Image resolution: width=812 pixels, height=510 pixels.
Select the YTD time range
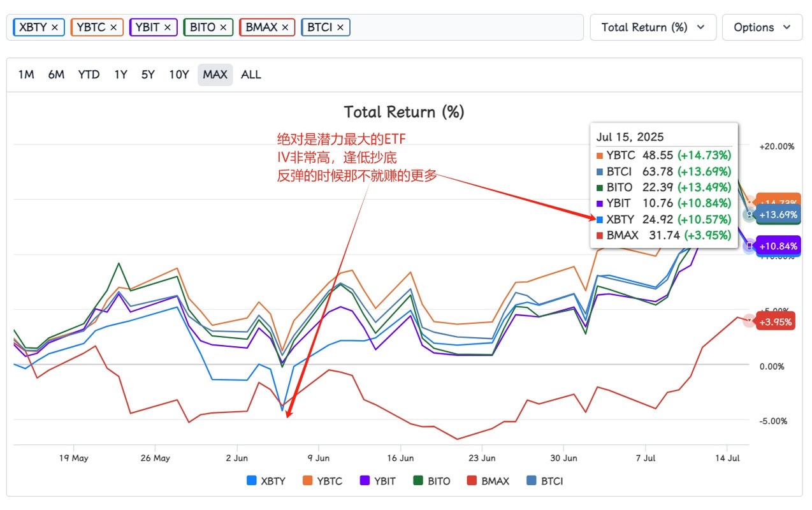[x=89, y=75]
